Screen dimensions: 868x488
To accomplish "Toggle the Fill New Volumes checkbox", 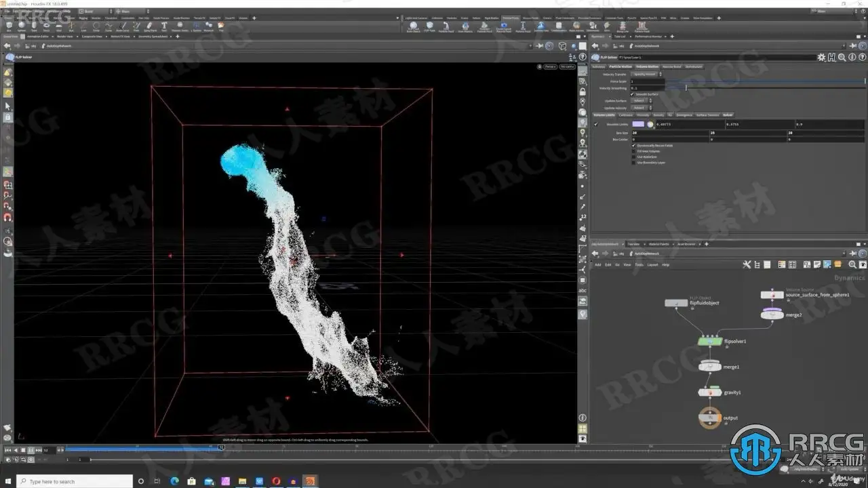I will (633, 151).
